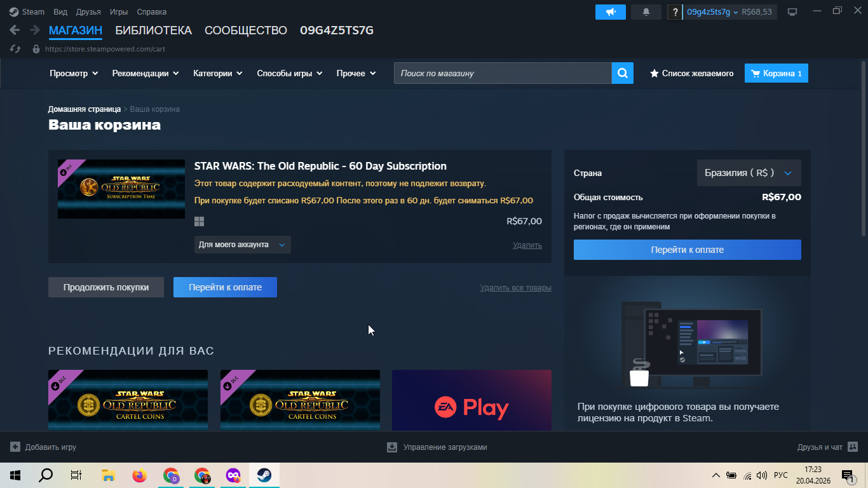Open Task View on the taskbar

pos(76,475)
